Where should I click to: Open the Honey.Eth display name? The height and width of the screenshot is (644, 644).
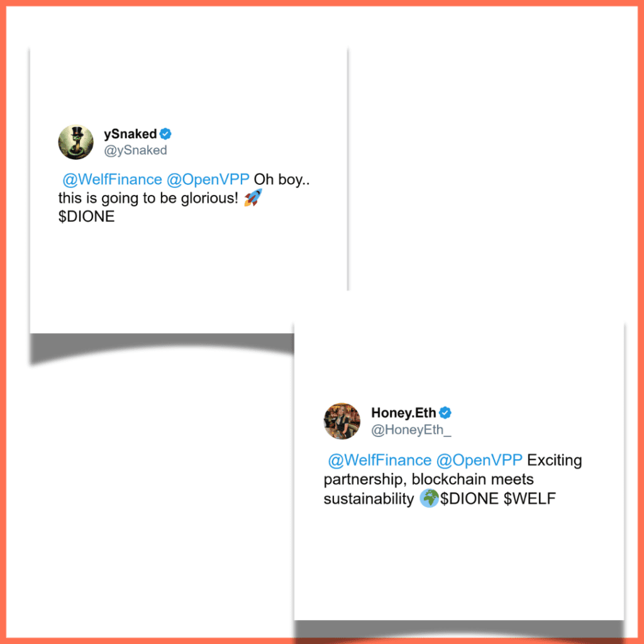[403, 413]
